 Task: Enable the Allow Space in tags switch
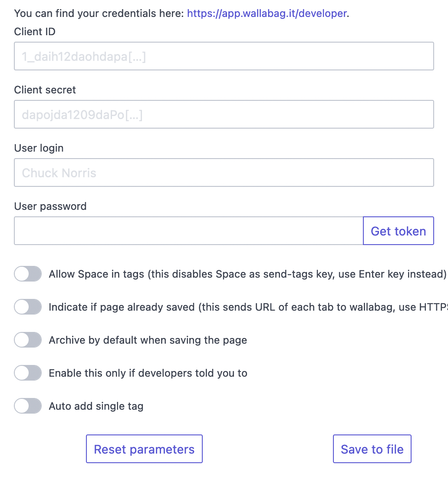click(x=28, y=274)
